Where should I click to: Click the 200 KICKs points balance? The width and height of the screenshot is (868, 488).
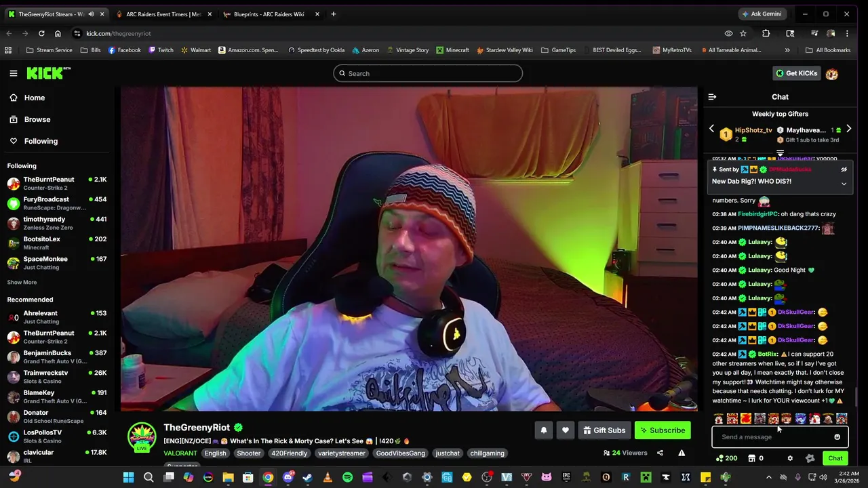[x=726, y=459]
